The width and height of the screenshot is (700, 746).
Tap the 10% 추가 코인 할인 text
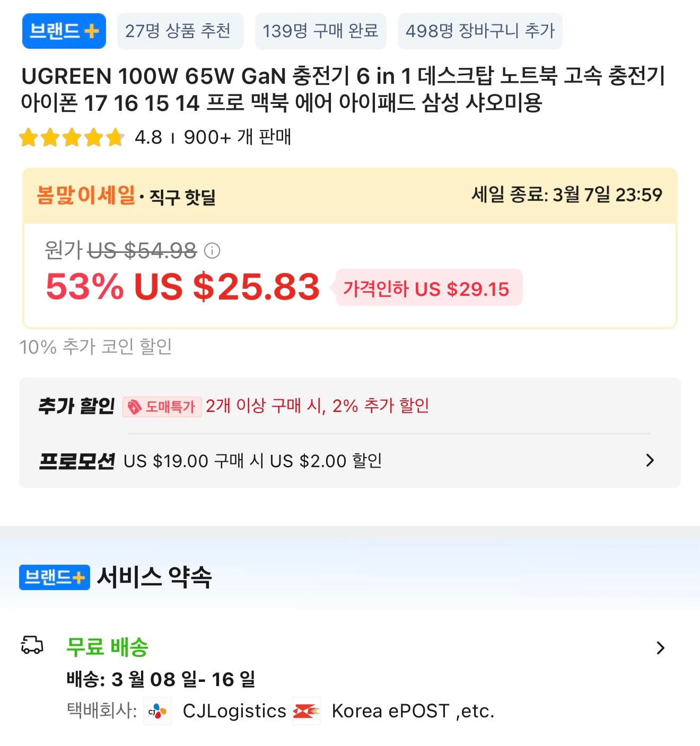pyautogui.click(x=96, y=347)
